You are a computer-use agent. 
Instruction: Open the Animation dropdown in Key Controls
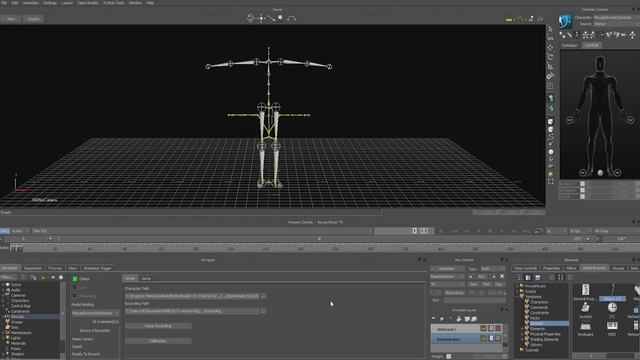pyautogui.click(x=447, y=269)
